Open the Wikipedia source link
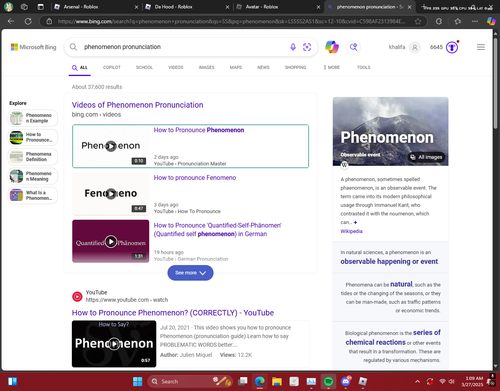 click(351, 231)
